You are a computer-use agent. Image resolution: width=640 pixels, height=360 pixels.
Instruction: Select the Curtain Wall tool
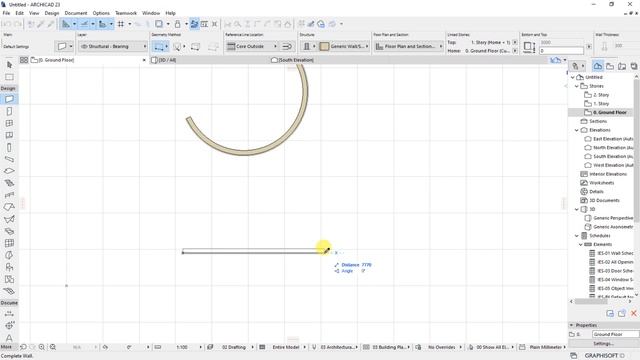(9, 243)
